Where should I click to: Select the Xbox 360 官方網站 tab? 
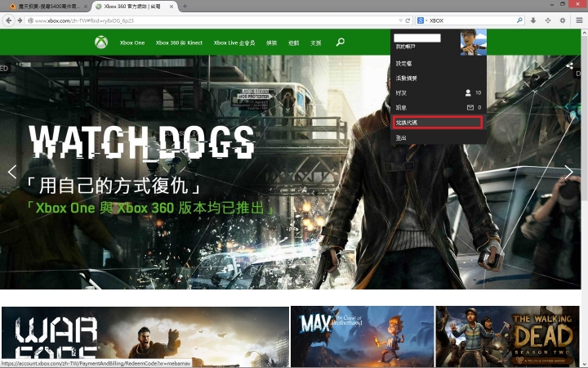[135, 7]
